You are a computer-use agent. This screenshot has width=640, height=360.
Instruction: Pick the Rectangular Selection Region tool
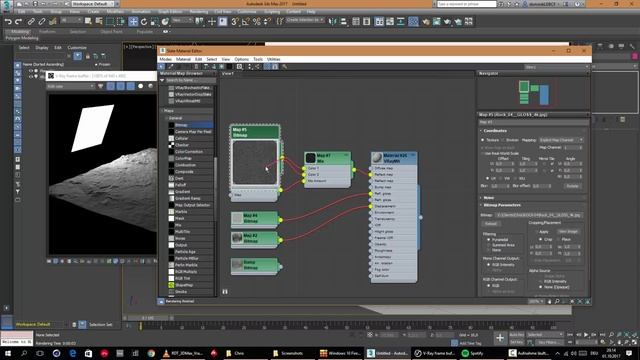(x=110, y=21)
